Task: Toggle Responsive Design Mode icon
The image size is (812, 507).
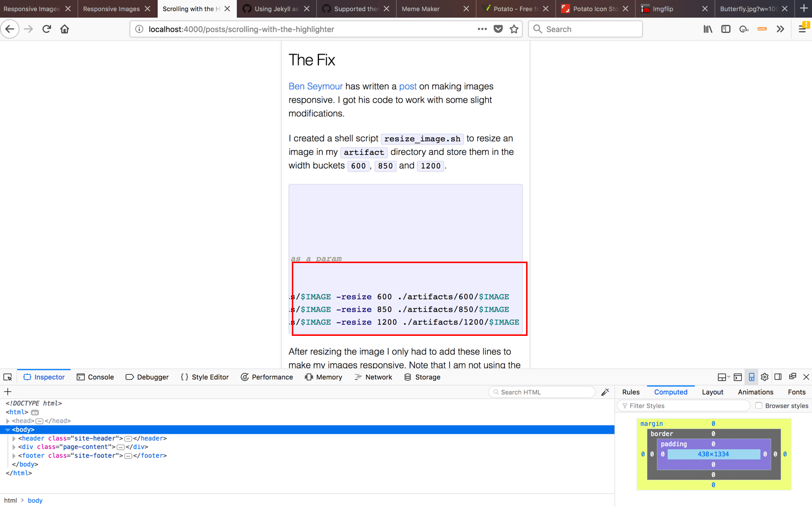Action: 751,377
